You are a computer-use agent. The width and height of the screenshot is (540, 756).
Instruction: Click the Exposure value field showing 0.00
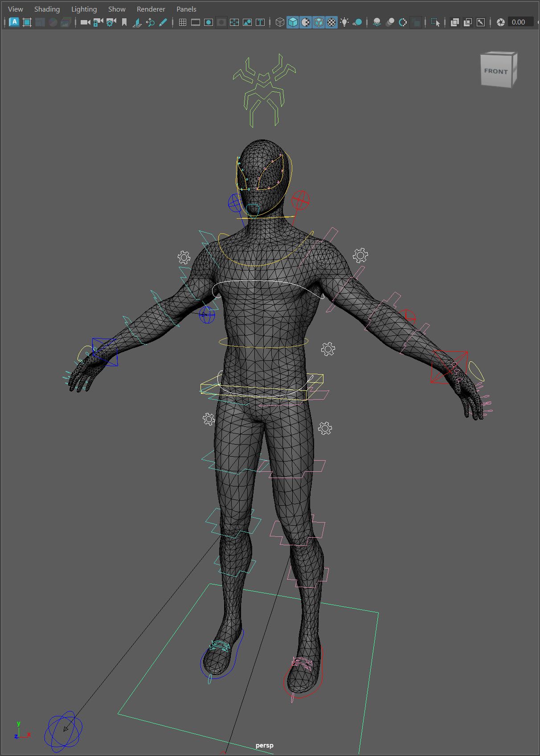point(520,22)
